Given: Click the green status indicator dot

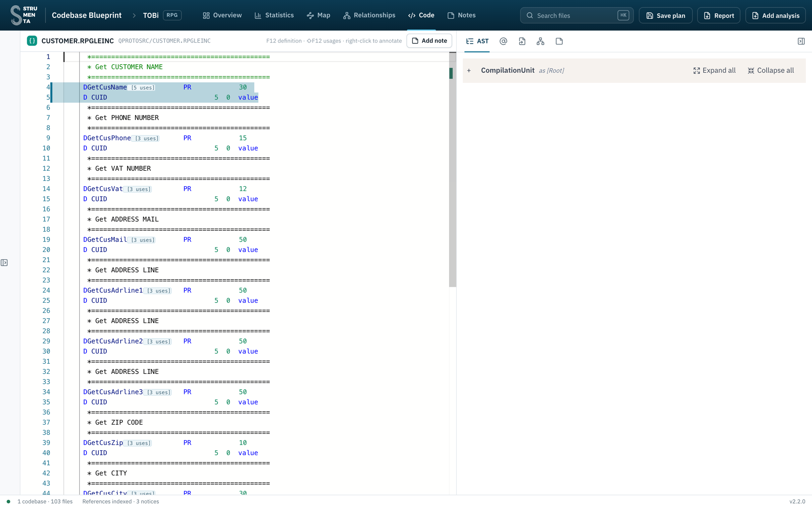Looking at the screenshot, I should [x=8, y=501].
